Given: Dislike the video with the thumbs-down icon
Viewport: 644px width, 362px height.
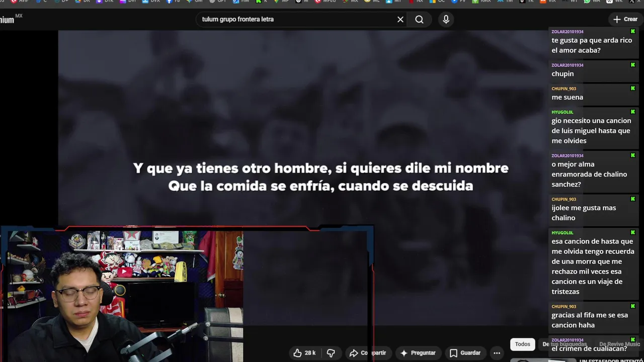Looking at the screenshot, I should (331, 353).
